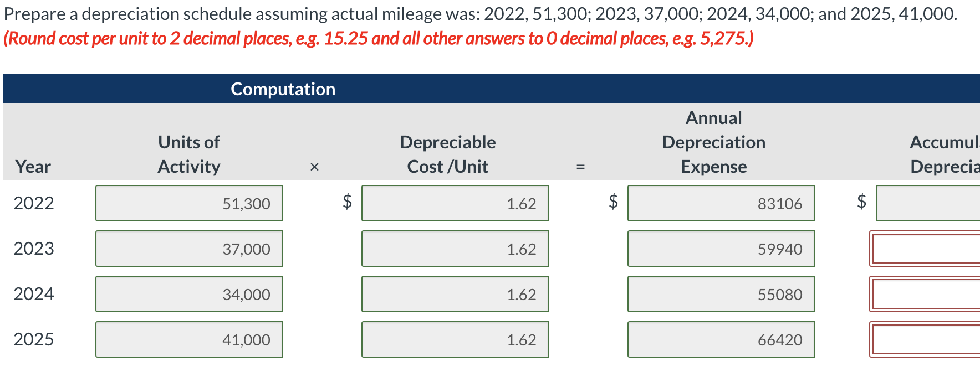Screen dimensions: 980x382
Task: Select the Depreciable Cost/Unit field showing 1.62 for 2022
Action: 455,203
